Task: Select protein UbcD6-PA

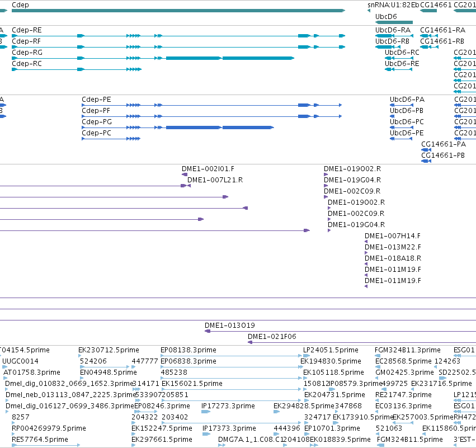Action: (x=407, y=100)
